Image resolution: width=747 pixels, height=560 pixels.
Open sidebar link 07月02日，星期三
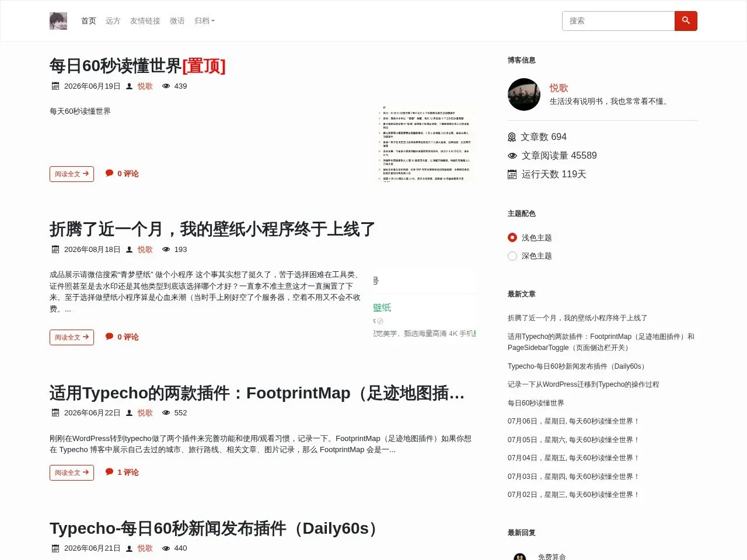coord(574,495)
